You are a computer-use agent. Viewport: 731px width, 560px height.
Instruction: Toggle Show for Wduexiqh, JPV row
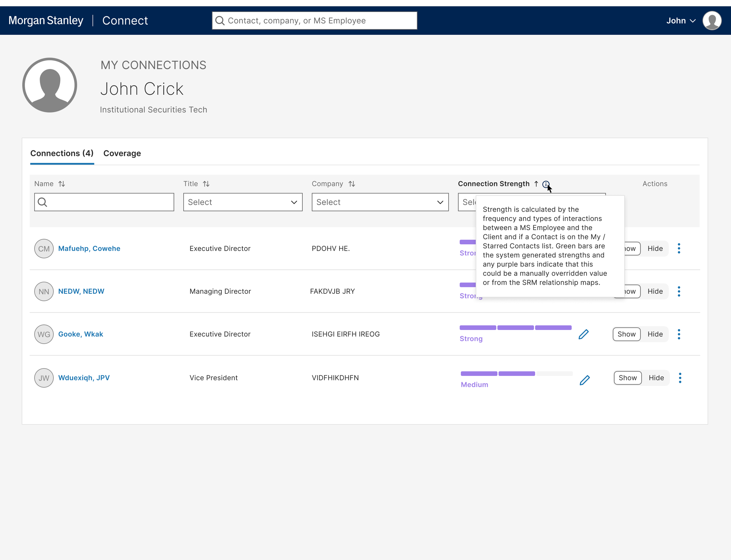tap(627, 378)
